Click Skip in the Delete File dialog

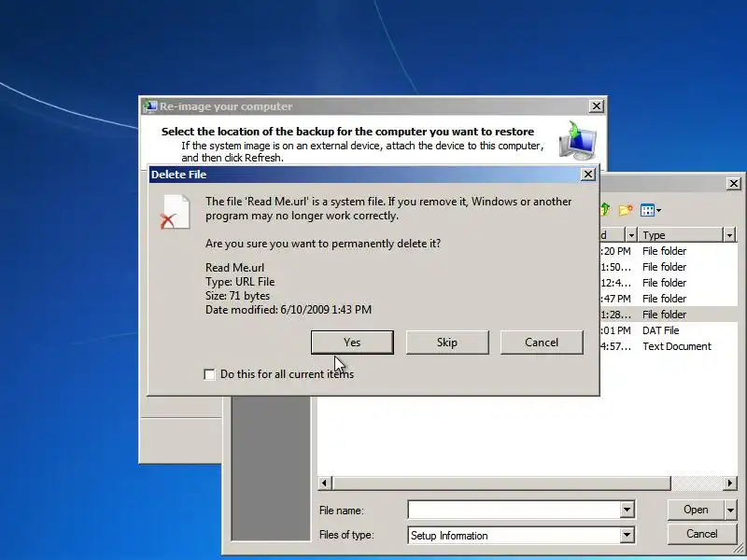tap(447, 343)
